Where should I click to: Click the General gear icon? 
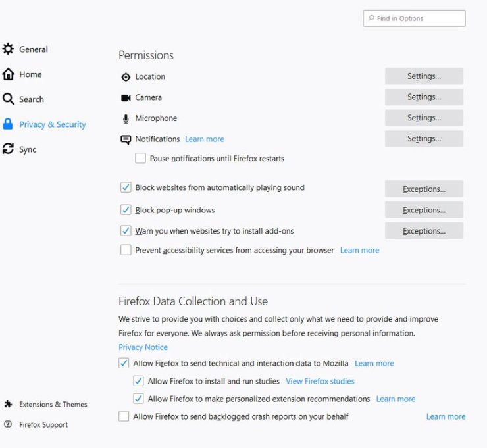click(8, 49)
